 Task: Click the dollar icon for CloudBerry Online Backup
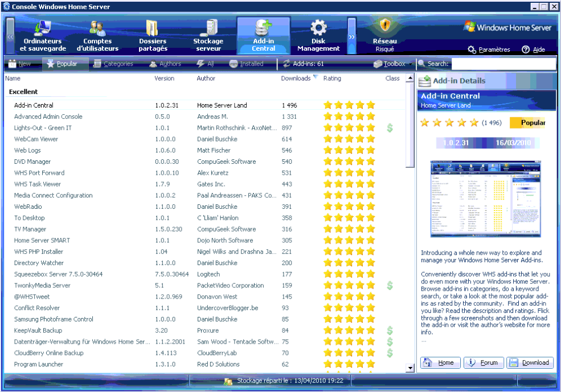pos(390,353)
